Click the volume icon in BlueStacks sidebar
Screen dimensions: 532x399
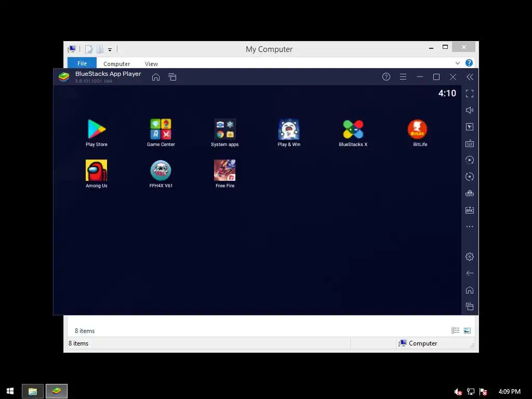click(470, 110)
